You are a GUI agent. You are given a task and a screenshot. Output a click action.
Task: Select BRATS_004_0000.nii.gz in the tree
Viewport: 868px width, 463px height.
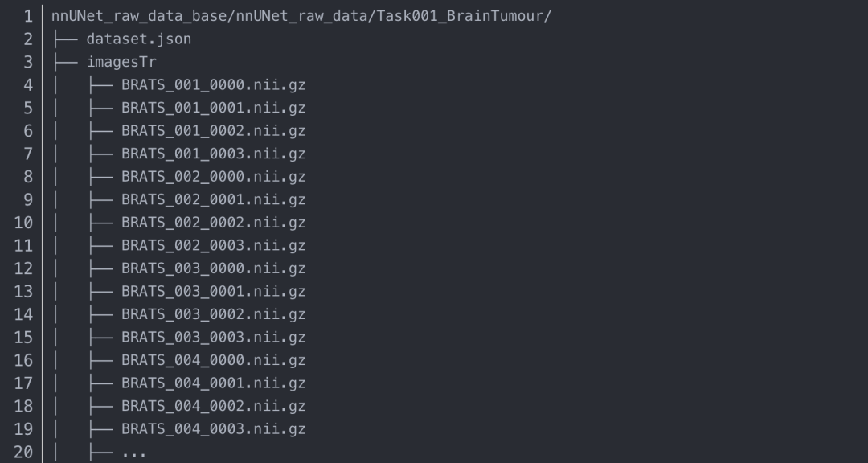point(213,360)
